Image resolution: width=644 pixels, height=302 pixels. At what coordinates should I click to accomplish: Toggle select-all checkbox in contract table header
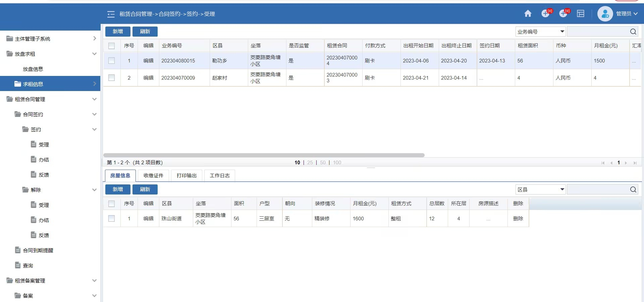coord(112,46)
